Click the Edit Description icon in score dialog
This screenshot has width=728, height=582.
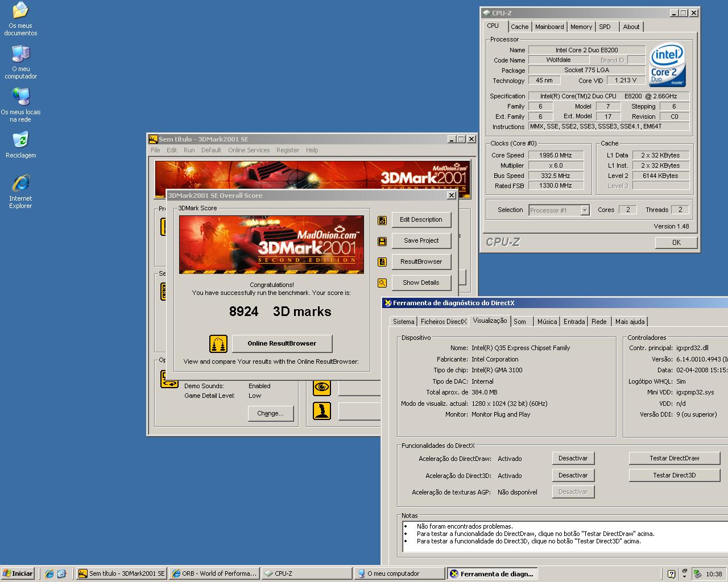[382, 220]
